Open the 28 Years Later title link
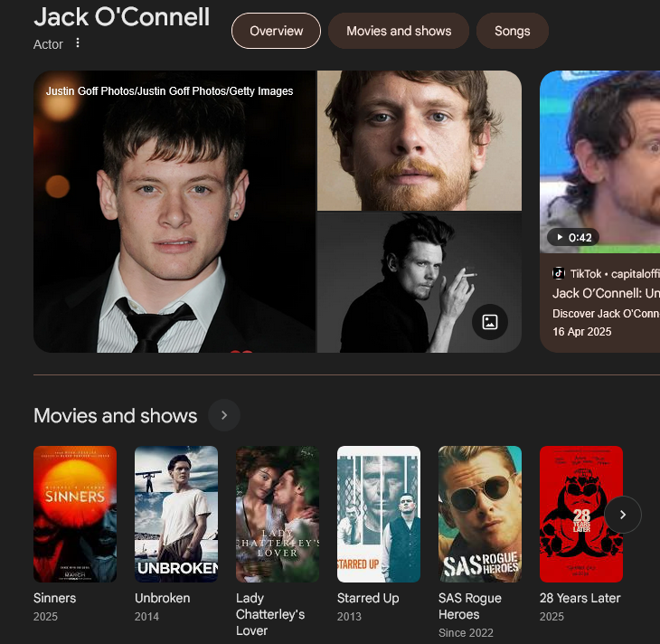660x644 pixels. pos(580,598)
